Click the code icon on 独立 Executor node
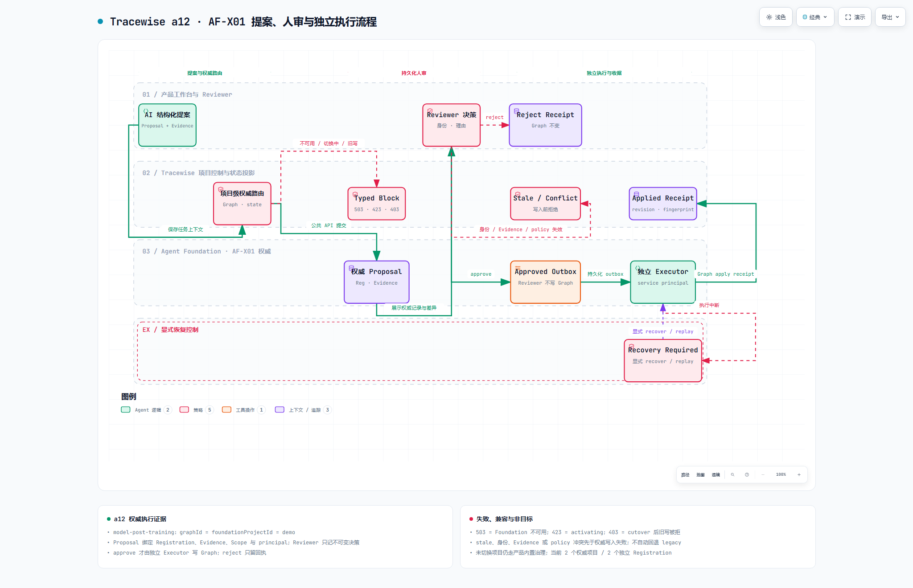 (x=638, y=268)
